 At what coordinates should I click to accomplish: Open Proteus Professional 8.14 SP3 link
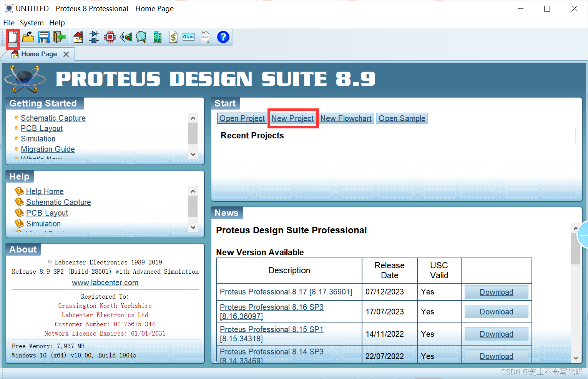click(272, 356)
